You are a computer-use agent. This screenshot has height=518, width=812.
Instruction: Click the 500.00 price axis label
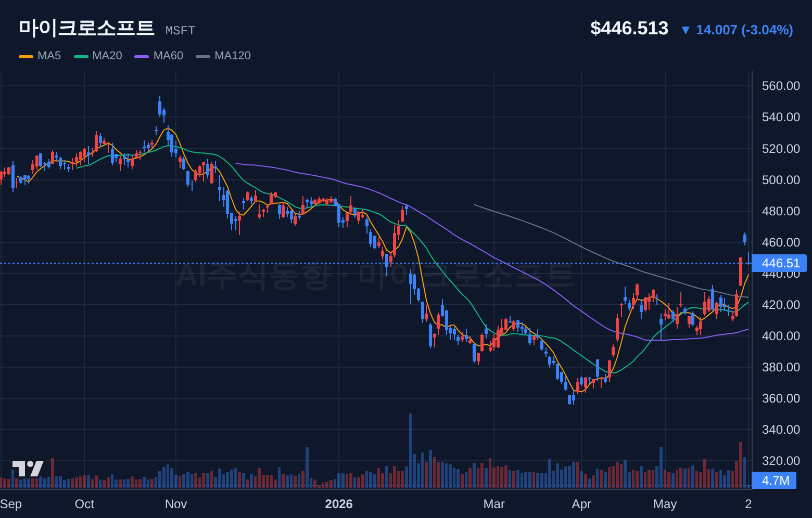click(x=781, y=180)
